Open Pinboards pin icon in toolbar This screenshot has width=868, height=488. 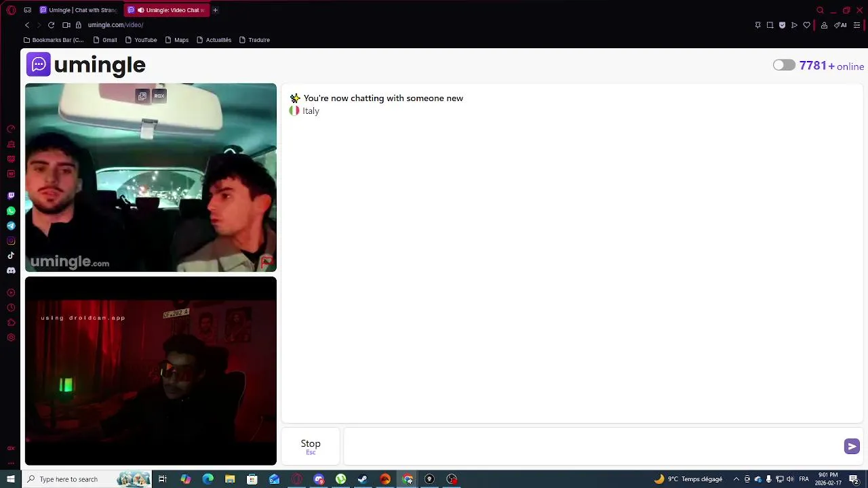click(757, 25)
